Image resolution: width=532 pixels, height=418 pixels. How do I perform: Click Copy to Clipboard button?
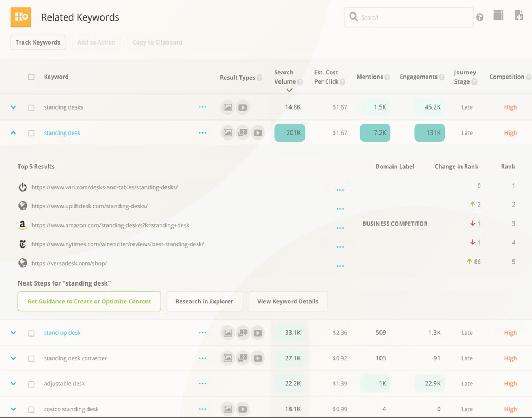coord(157,42)
